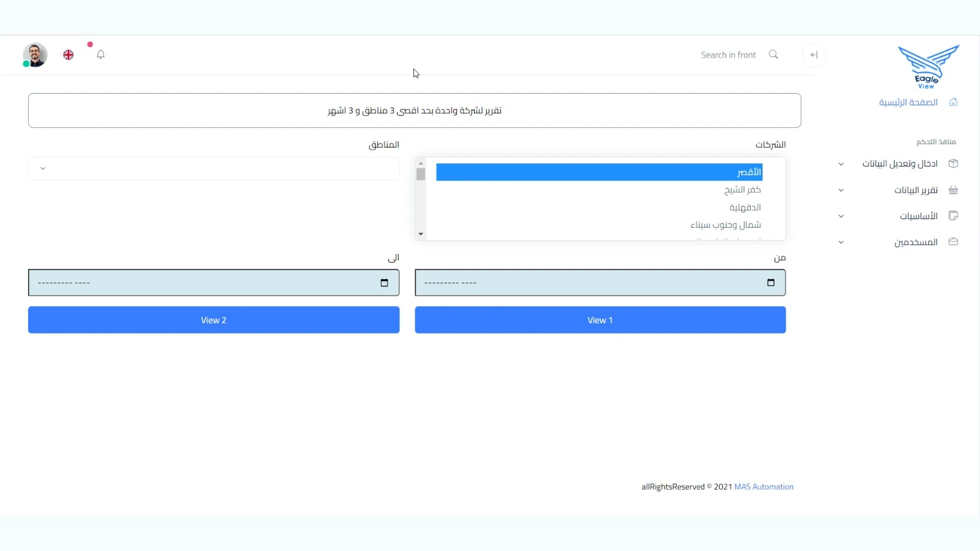Expand the ادخال وتعديل البيانات chevron

[x=841, y=164]
